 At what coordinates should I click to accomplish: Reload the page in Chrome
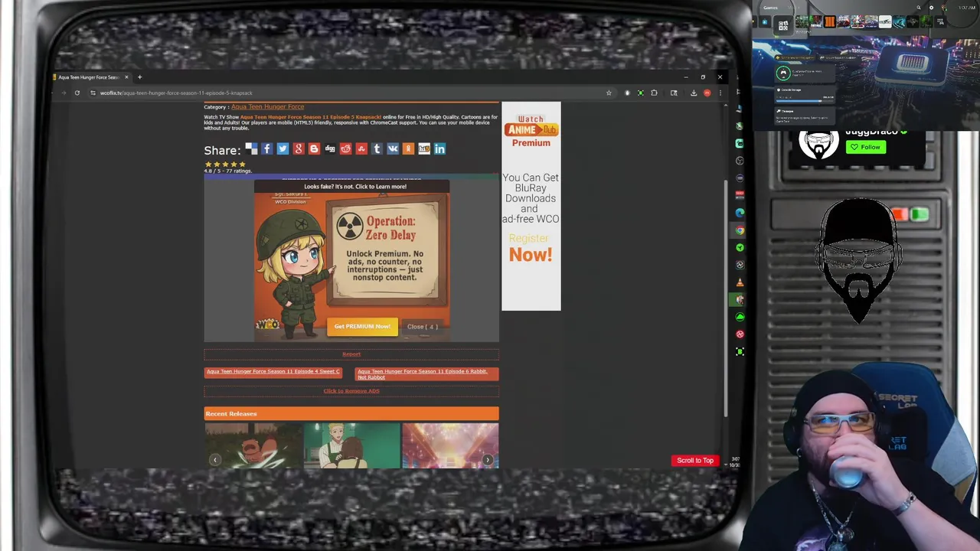point(77,93)
